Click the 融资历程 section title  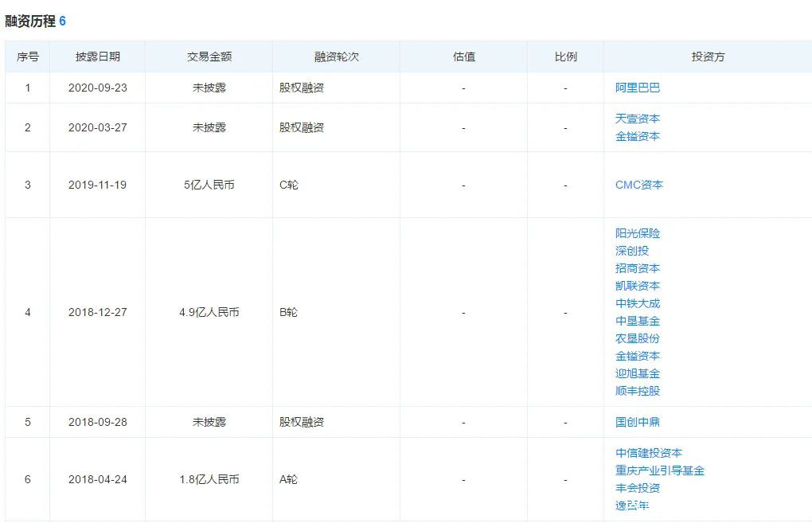30,21
